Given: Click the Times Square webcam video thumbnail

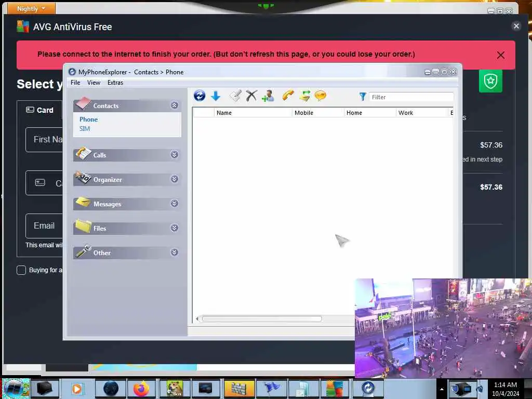Looking at the screenshot, I should (443, 328).
